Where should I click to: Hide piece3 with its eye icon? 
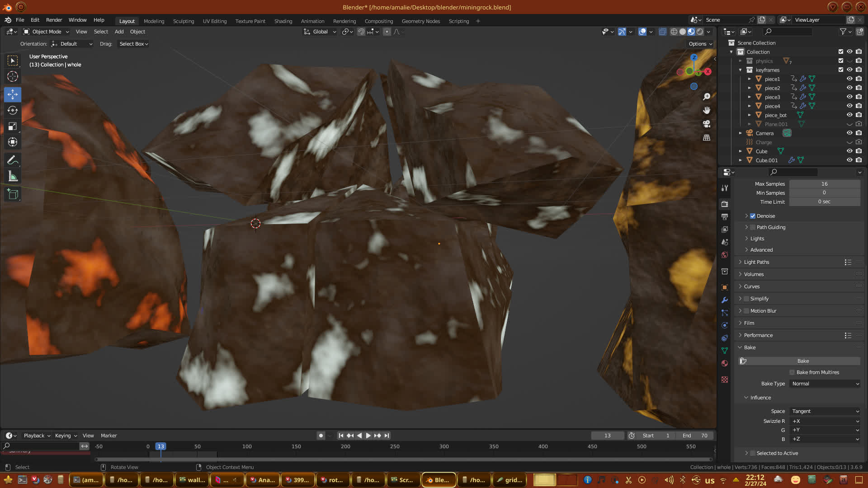(849, 97)
